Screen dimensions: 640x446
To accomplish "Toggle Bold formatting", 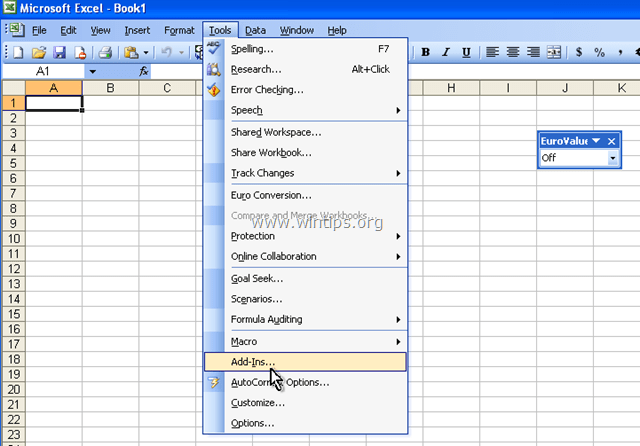I will click(425, 52).
